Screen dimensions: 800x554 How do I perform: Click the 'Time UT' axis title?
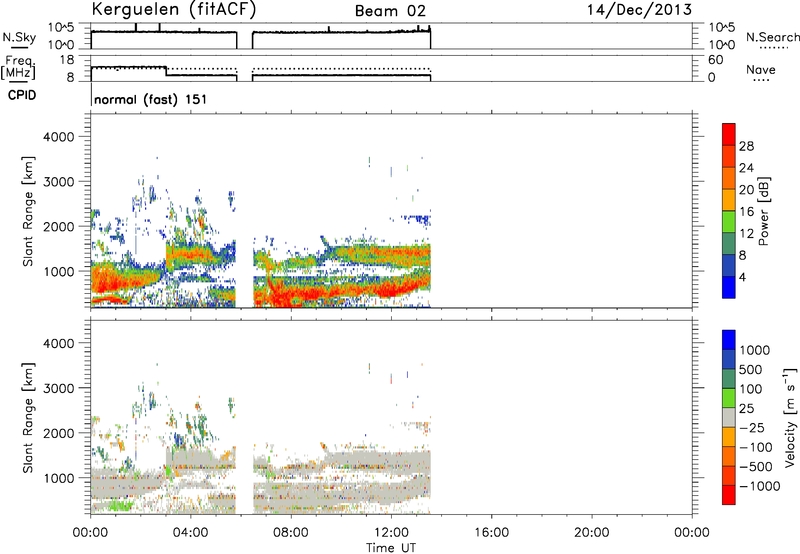[x=391, y=548]
